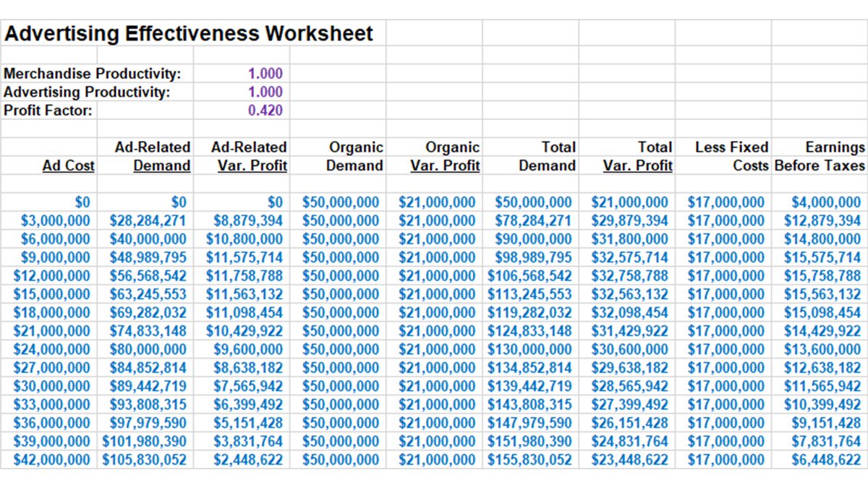Screen dimensions: 868x488
Task: Select Total Demand cell $119,282,032
Action: tap(529, 312)
